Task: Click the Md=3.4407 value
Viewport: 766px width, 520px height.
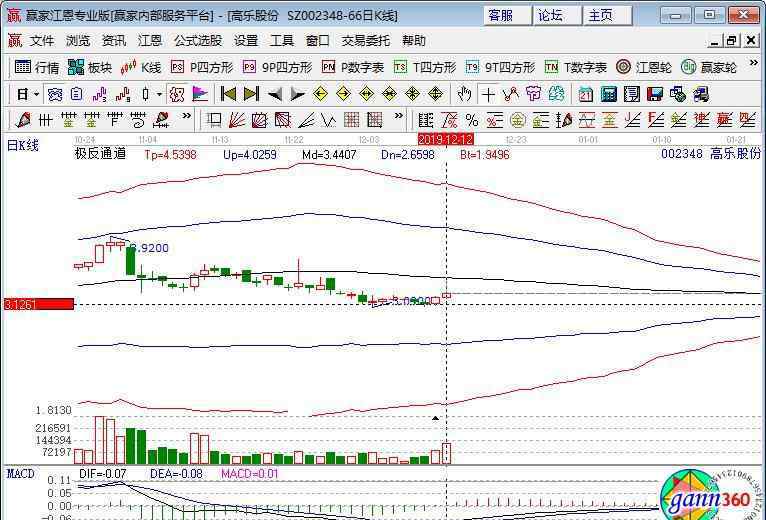Action: [x=329, y=155]
